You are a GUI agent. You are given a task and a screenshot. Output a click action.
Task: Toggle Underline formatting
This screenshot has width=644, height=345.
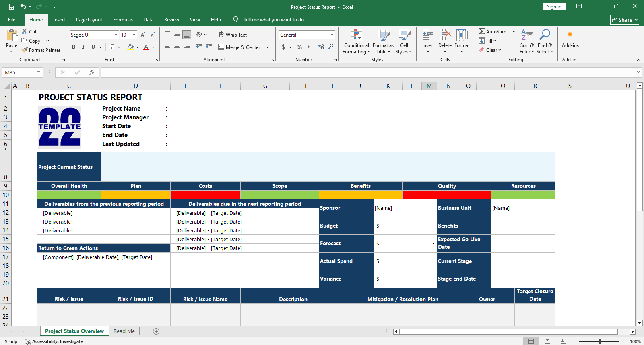click(x=93, y=47)
